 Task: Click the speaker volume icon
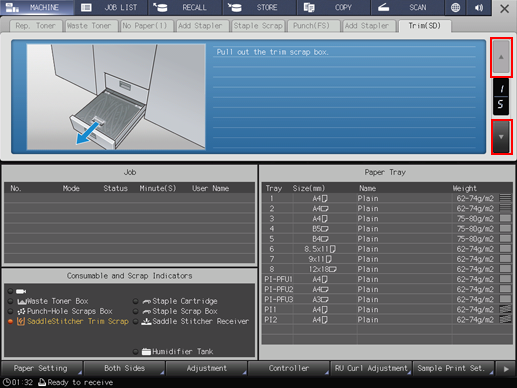479,7
